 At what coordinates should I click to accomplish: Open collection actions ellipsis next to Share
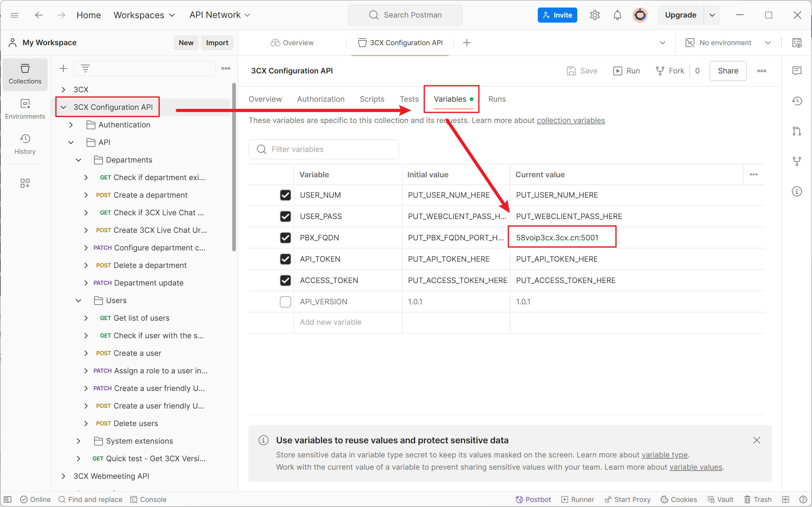(762, 71)
